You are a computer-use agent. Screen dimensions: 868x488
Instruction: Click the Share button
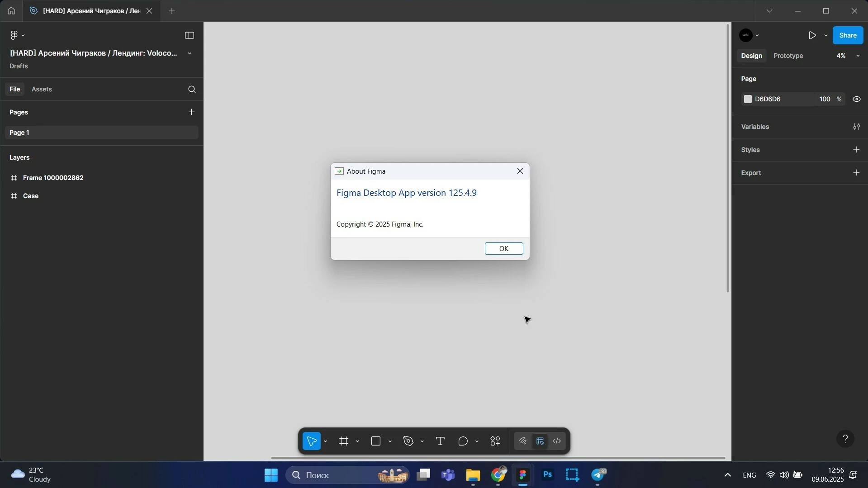[848, 35]
